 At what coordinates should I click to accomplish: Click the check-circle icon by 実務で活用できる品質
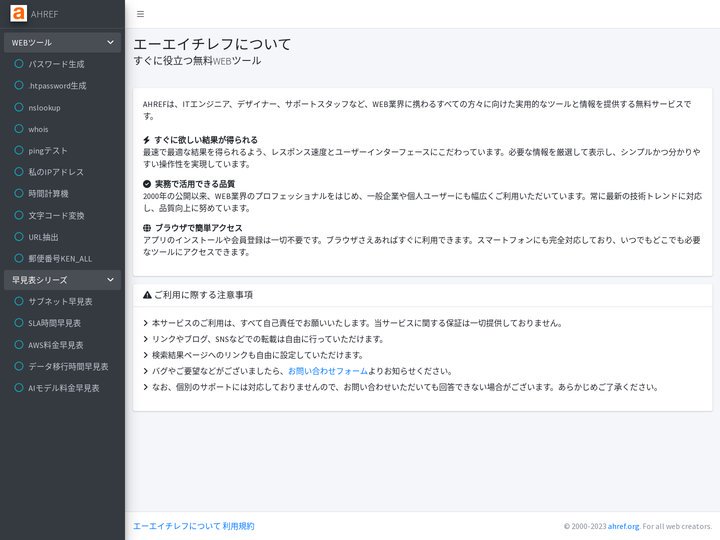tap(147, 184)
